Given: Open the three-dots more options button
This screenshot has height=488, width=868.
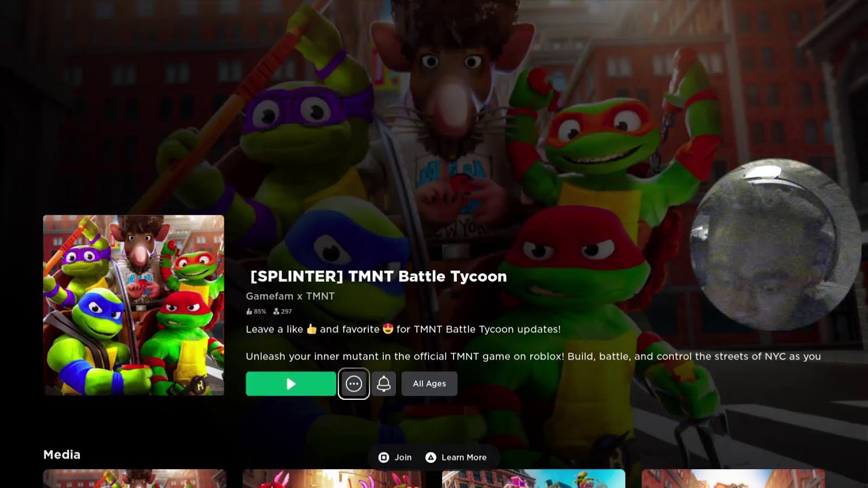Looking at the screenshot, I should point(353,384).
